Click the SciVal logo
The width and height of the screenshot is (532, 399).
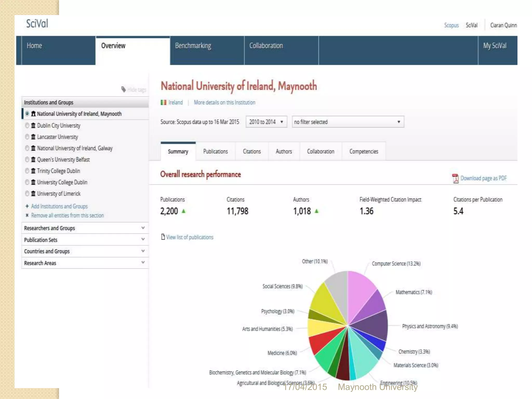(37, 24)
